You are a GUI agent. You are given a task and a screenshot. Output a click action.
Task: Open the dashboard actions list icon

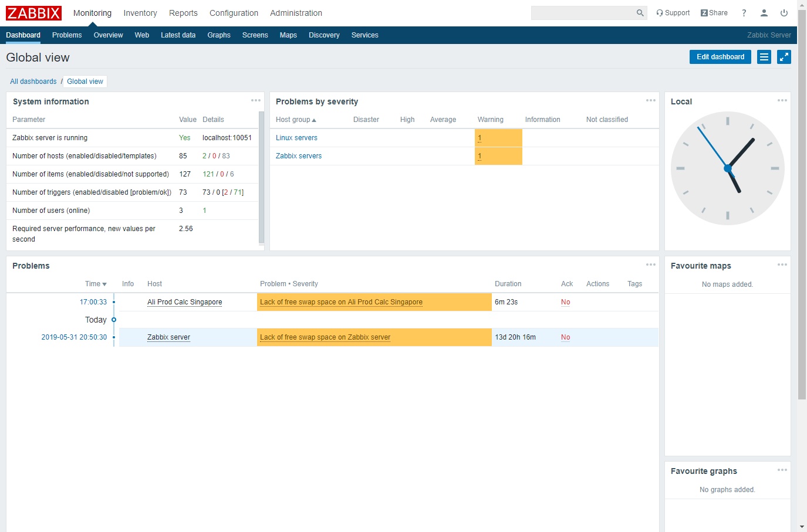pos(764,57)
